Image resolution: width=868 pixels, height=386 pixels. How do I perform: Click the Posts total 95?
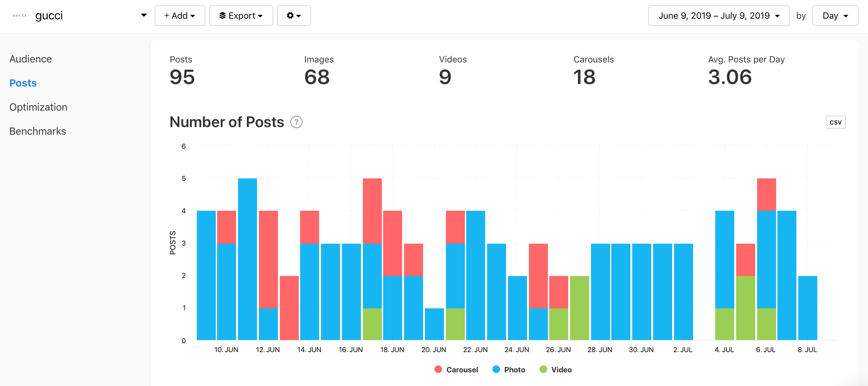(x=182, y=77)
